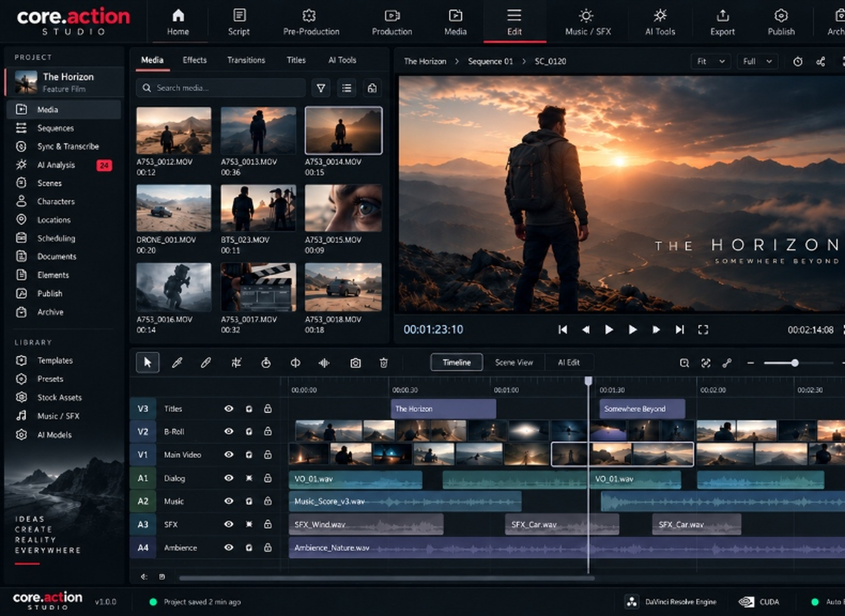This screenshot has height=616, width=845.
Task: Select the arrow selection tool
Action: pyautogui.click(x=148, y=363)
